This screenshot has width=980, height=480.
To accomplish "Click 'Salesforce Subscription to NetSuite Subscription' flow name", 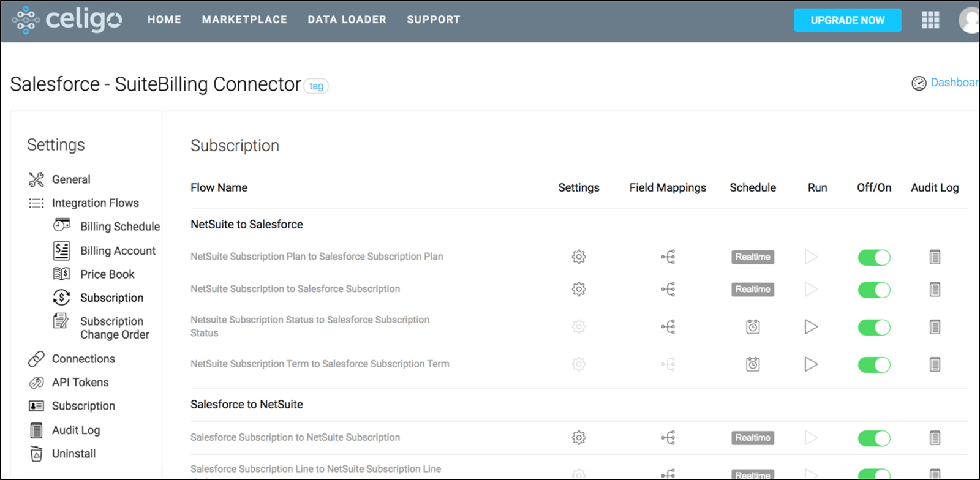I will pyautogui.click(x=295, y=437).
